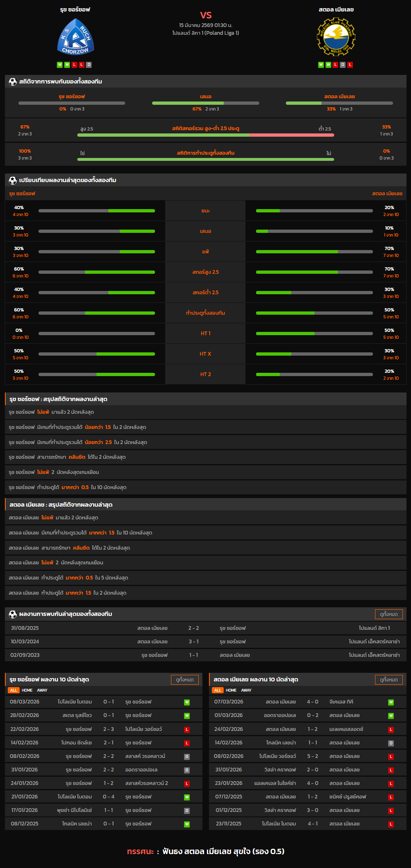The image size is (411, 868).
Task: Click the grey D form badge under Ruch Chorzów crest
Action: 89,65
